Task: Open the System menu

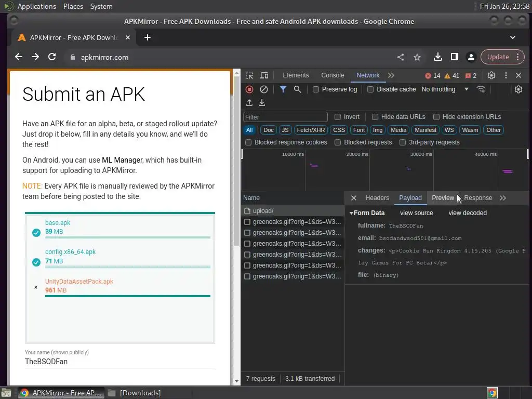Action: pyautogui.click(x=101, y=6)
